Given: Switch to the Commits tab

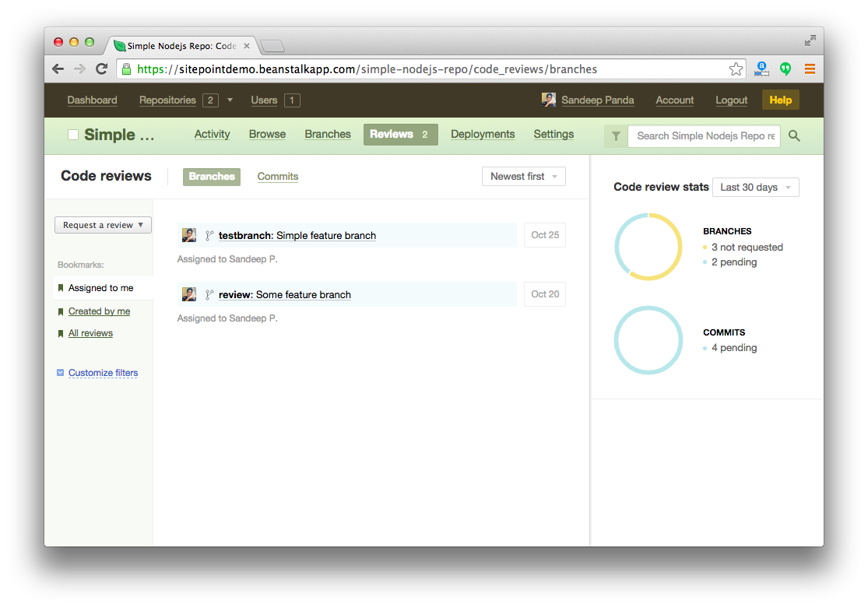Looking at the screenshot, I should [278, 177].
